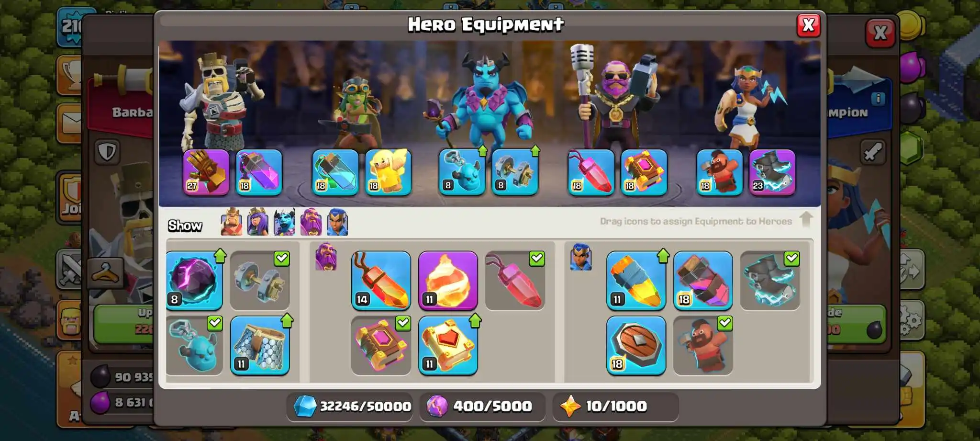The width and height of the screenshot is (980, 441).
Task: Select the level 18 wooden Royal Shield equipment
Action: click(636, 345)
